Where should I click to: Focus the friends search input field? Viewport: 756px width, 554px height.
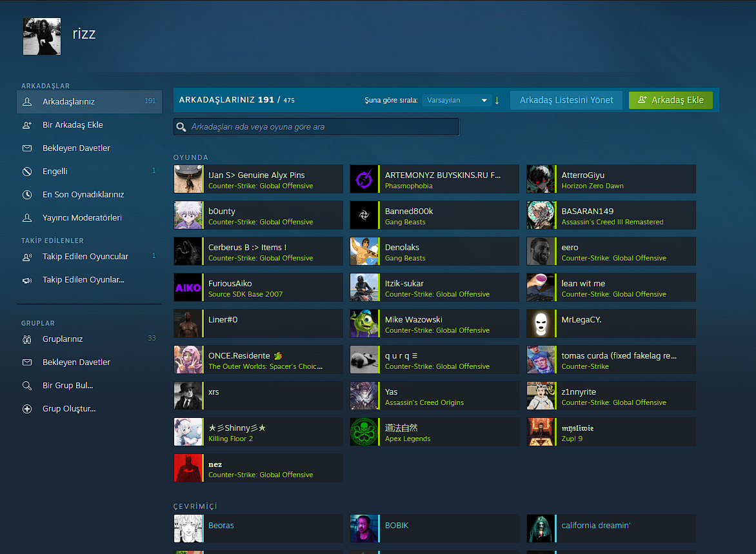[x=316, y=127]
